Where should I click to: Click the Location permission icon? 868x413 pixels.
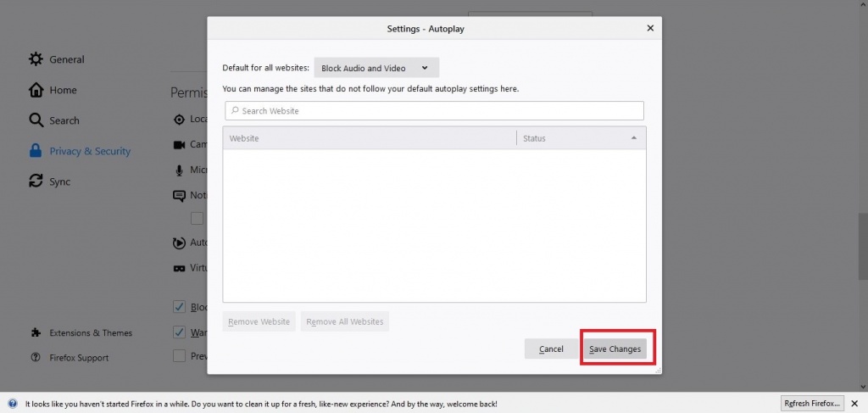[x=180, y=119]
